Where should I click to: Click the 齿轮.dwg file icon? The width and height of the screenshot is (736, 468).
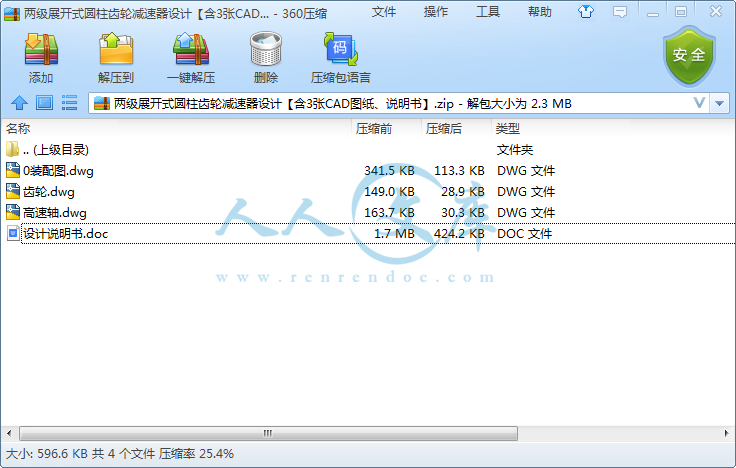[13, 192]
